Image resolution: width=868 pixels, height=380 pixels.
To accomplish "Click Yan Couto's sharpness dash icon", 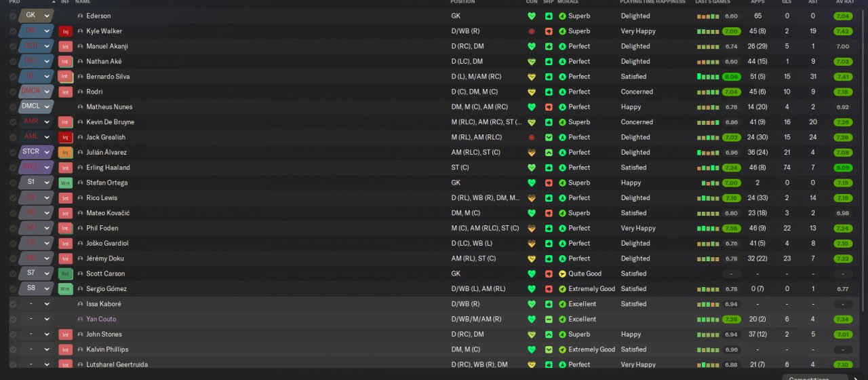I will pos(549,319).
